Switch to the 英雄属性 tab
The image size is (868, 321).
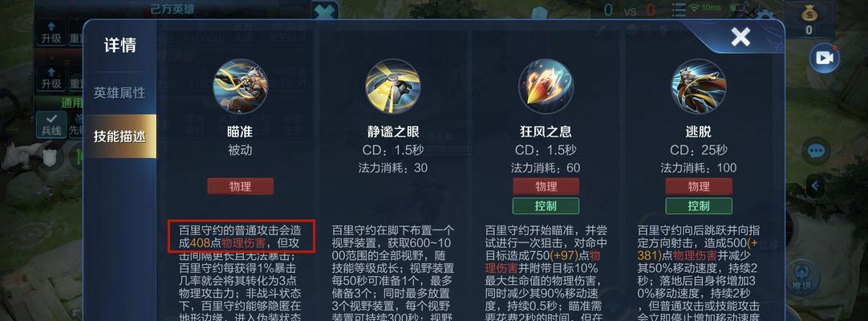click(120, 93)
